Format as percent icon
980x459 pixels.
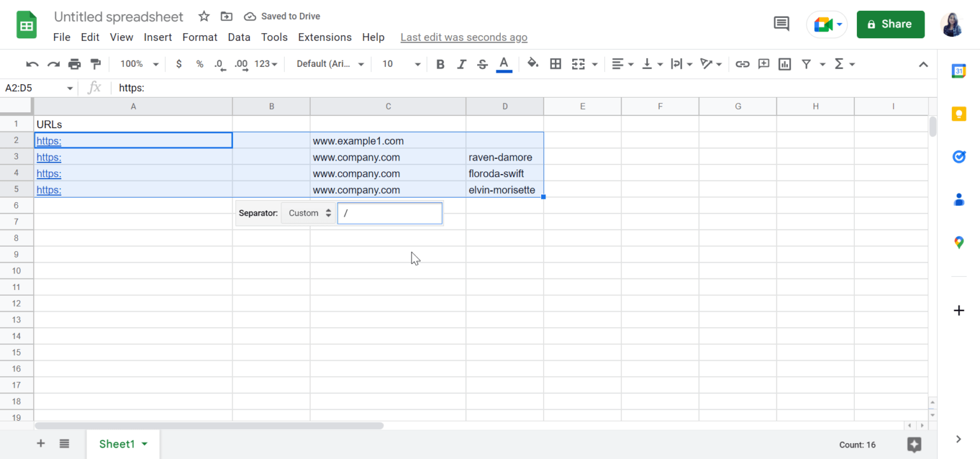coord(200,64)
